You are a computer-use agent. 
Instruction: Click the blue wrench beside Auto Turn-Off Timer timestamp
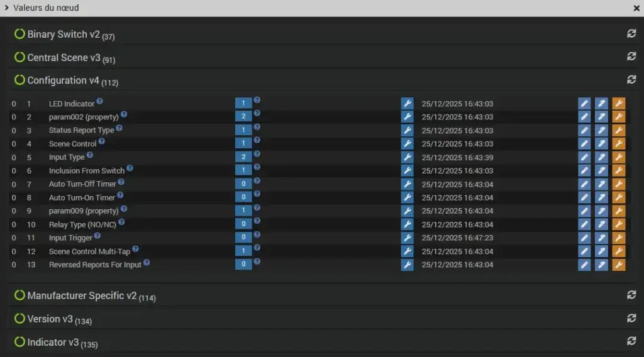tap(407, 184)
